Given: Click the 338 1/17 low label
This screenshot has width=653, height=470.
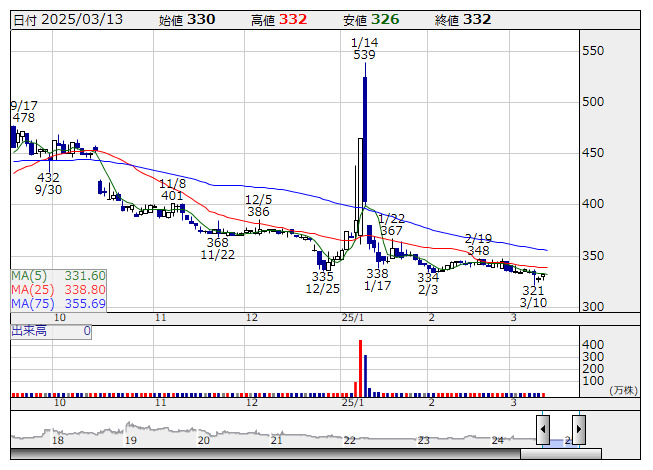Looking at the screenshot, I should pyautogui.click(x=377, y=280).
